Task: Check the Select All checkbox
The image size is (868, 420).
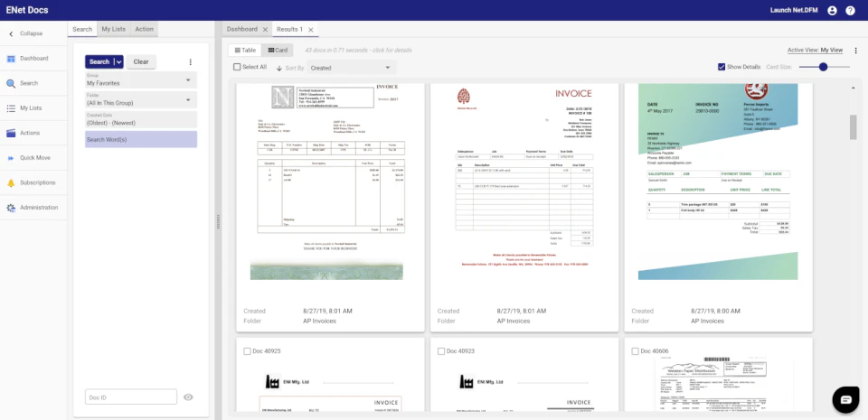Action: point(237,67)
